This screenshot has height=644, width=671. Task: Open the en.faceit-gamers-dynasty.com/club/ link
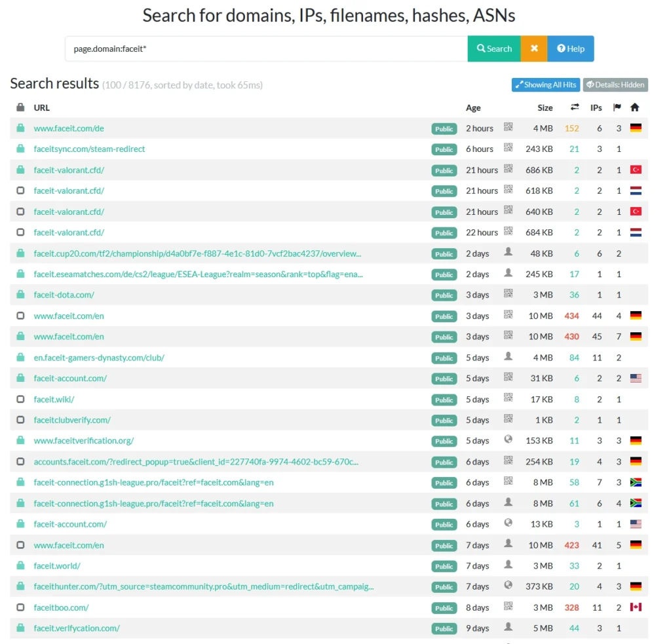pos(99,358)
